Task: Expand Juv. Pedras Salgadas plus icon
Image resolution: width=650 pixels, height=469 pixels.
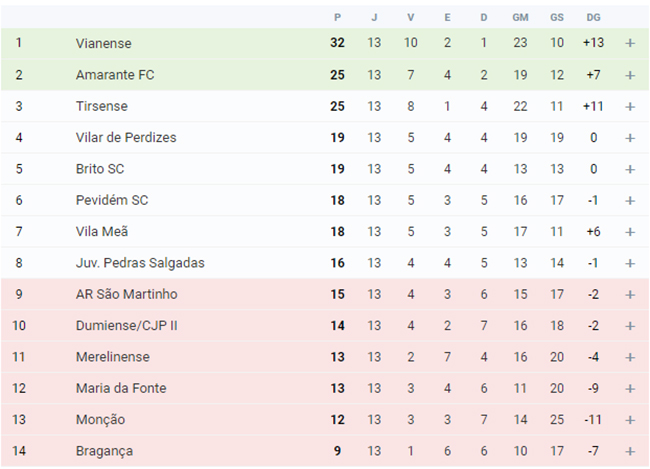Action: 630,263
